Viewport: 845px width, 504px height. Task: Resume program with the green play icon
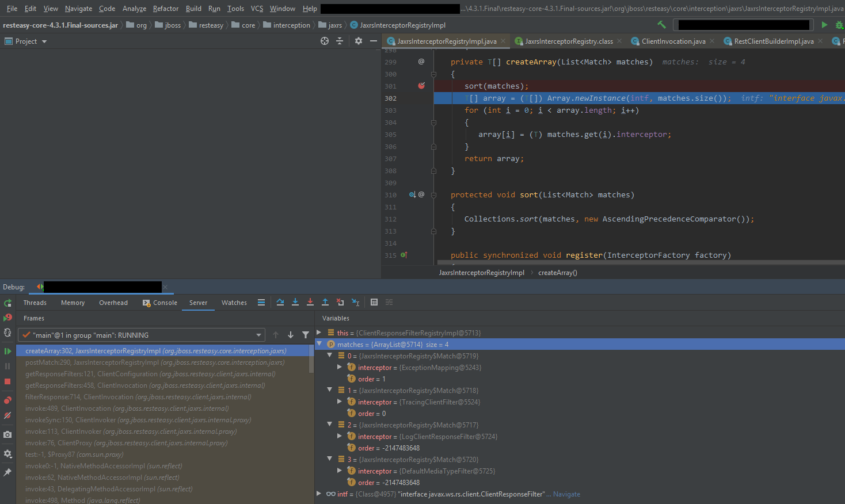tap(7, 351)
